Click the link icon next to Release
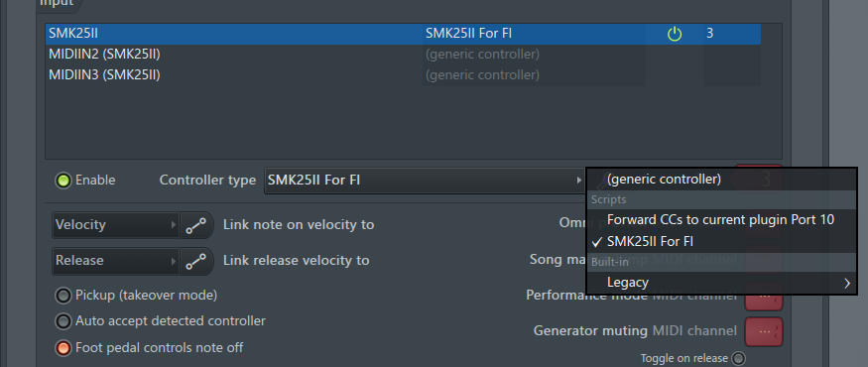 pyautogui.click(x=196, y=261)
